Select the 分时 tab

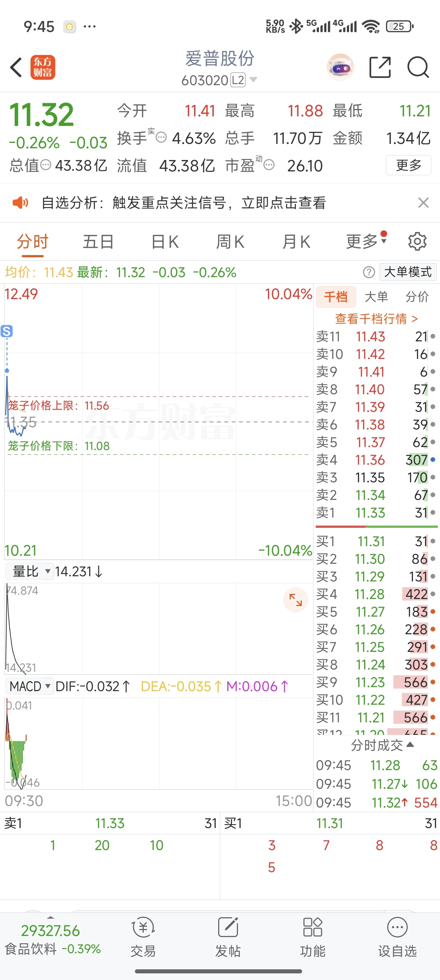[32, 241]
